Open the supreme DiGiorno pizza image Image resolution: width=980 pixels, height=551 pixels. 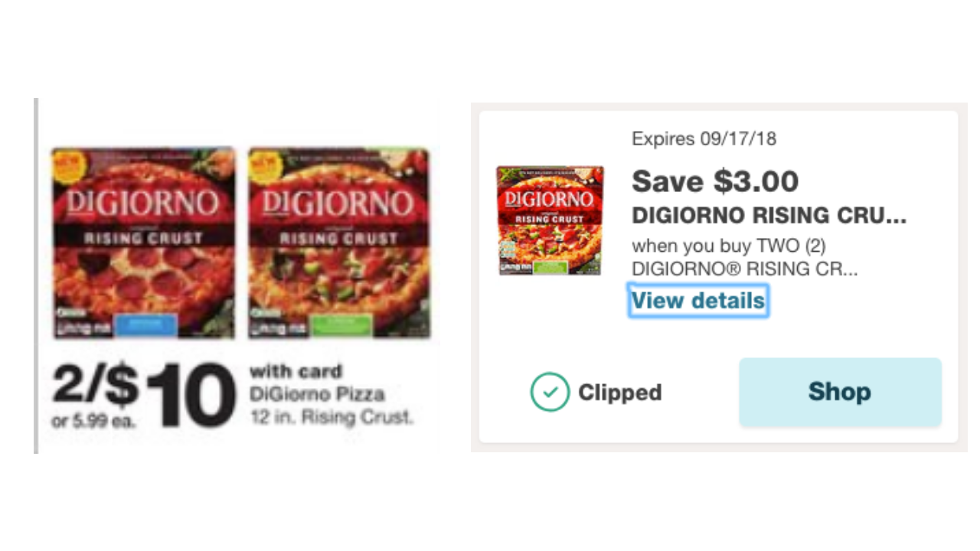[338, 243]
